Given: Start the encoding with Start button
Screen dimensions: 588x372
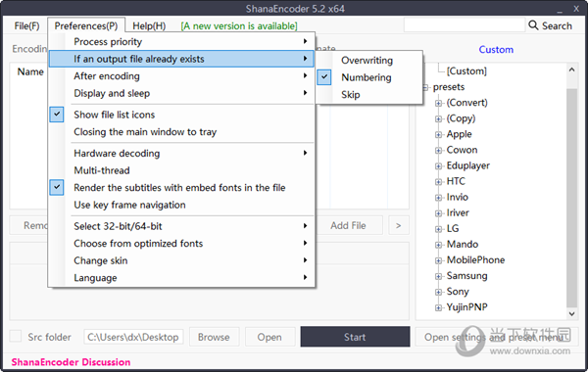Looking at the screenshot, I should [x=355, y=337].
